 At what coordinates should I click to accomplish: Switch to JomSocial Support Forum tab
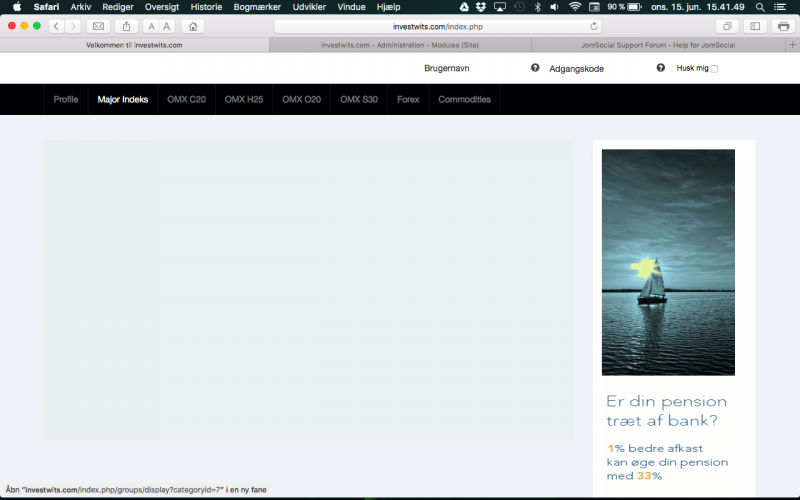point(658,45)
